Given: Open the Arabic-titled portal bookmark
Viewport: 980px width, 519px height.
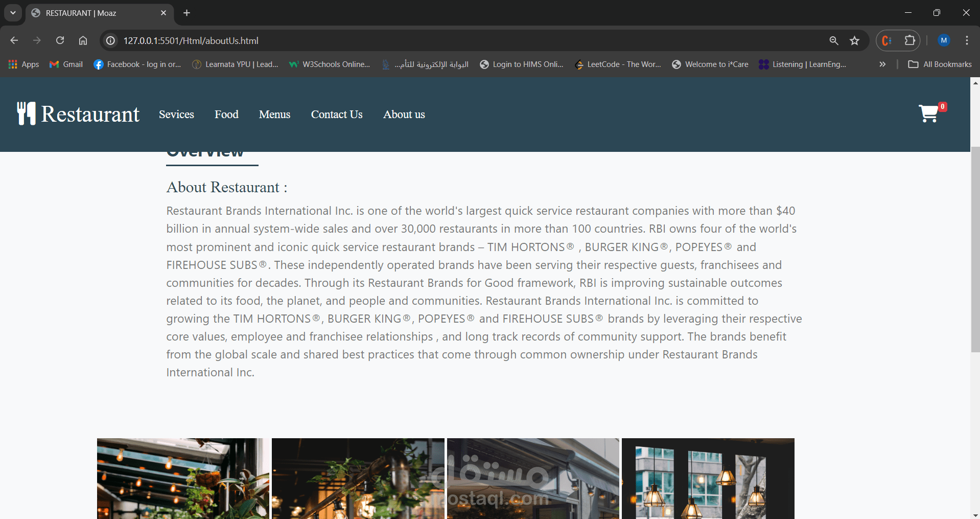Looking at the screenshot, I should pyautogui.click(x=425, y=64).
